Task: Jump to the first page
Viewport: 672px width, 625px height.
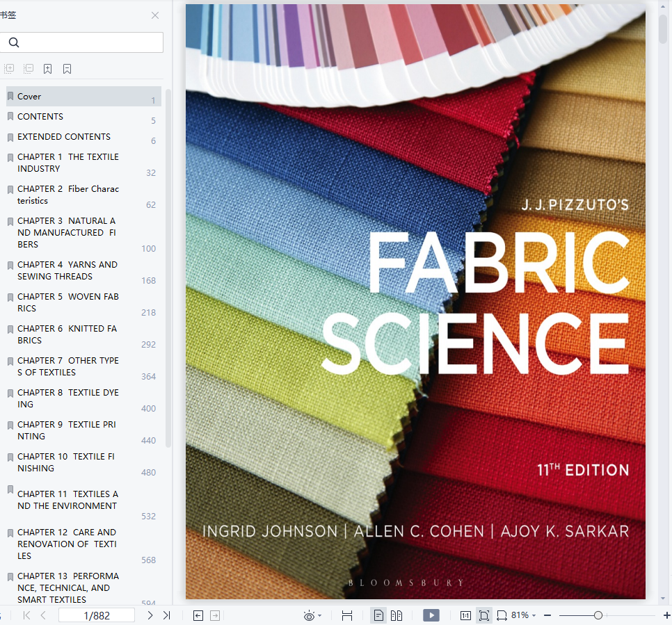Action: click(26, 615)
